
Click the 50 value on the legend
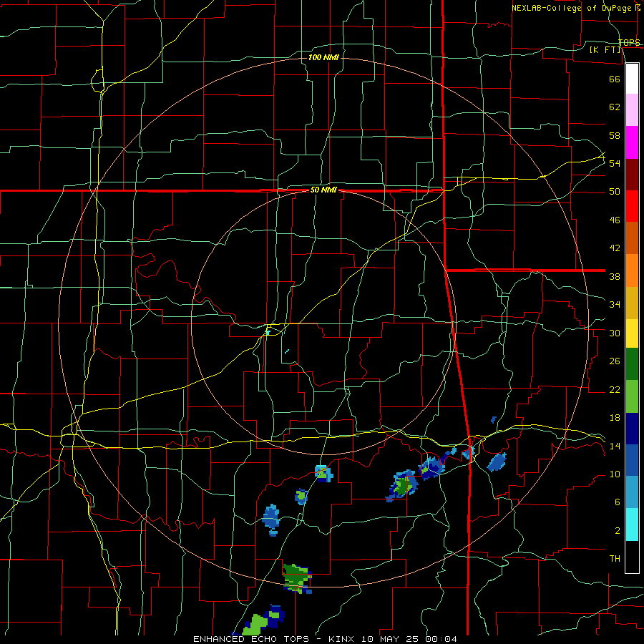coord(615,191)
